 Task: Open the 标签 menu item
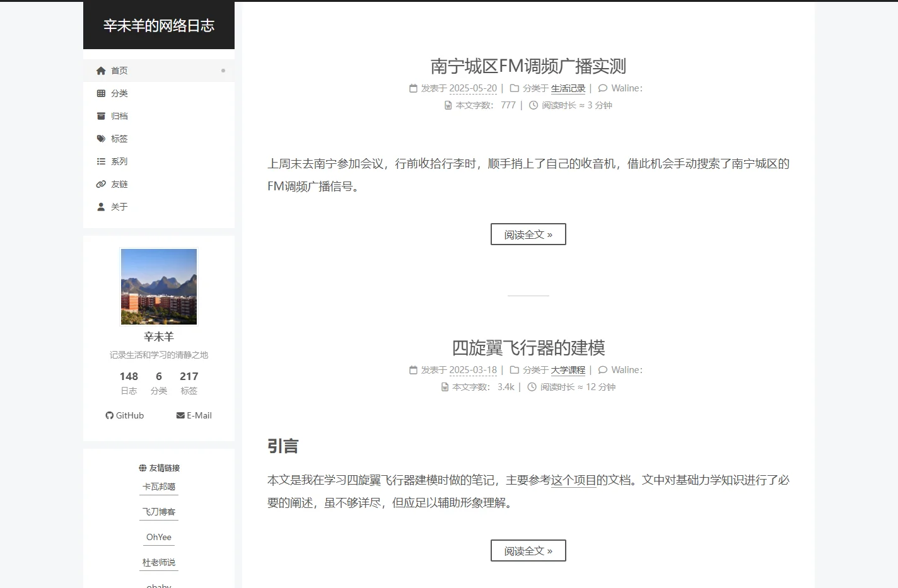pos(159,139)
